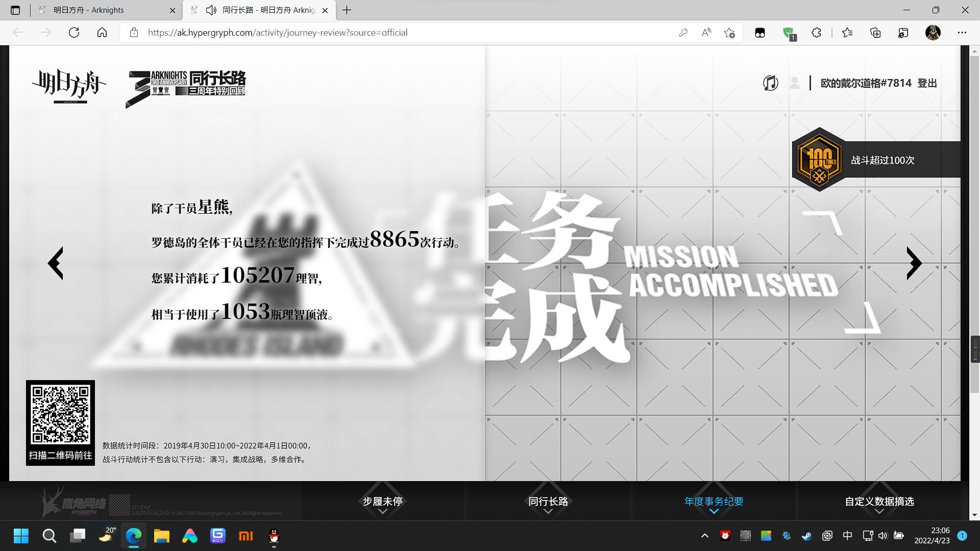Click the 登出 logout link
Screen dimensions: 980x551
tap(927, 83)
